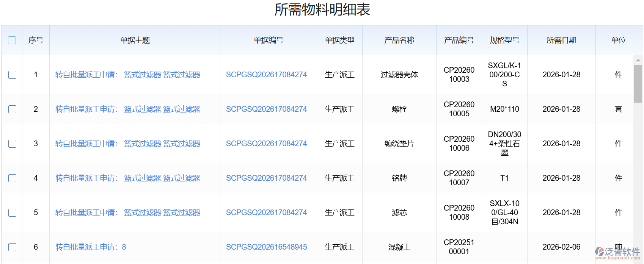Select spec cell SXGL/K-100/200-CS
This screenshot has width=644, height=264.
point(504,75)
